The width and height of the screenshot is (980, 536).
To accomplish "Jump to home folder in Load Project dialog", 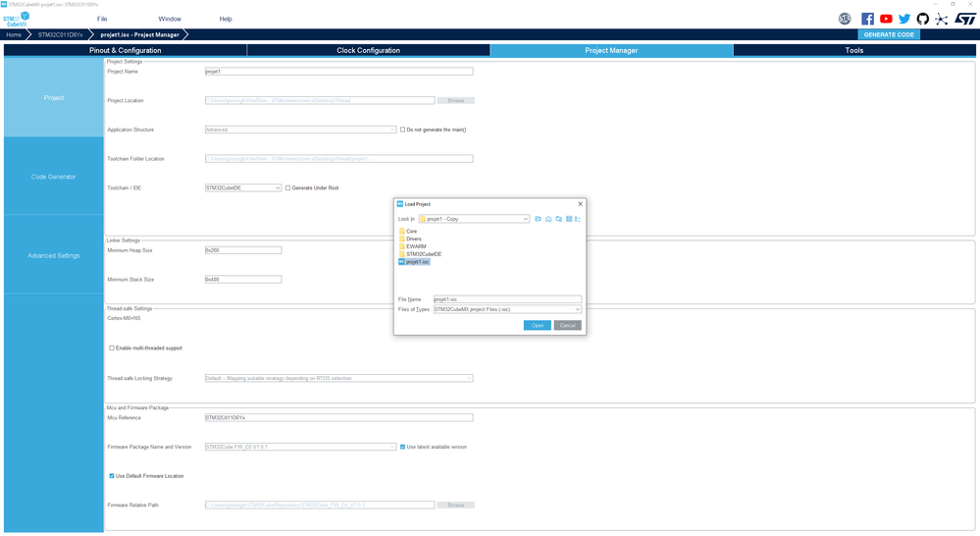I will point(548,219).
